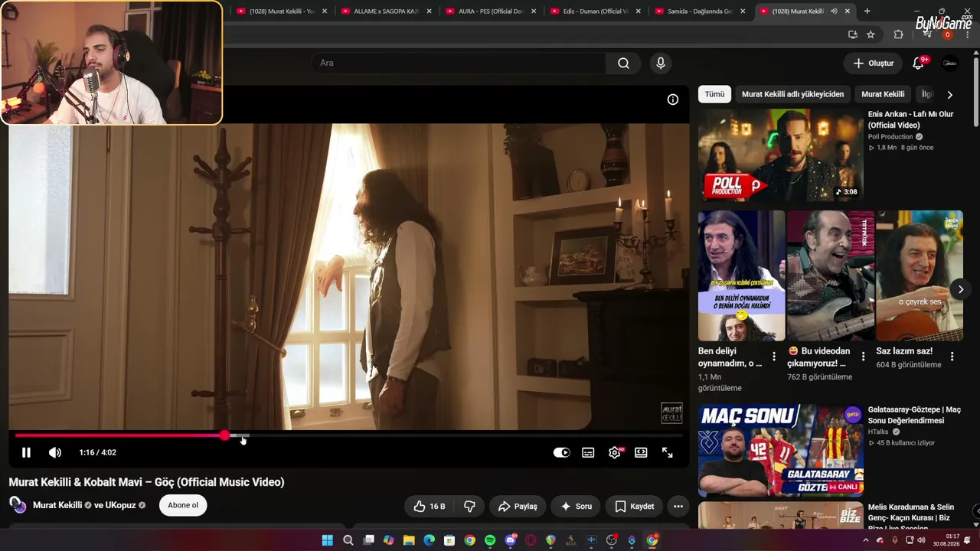Bookmark this page with the star

[x=871, y=34]
